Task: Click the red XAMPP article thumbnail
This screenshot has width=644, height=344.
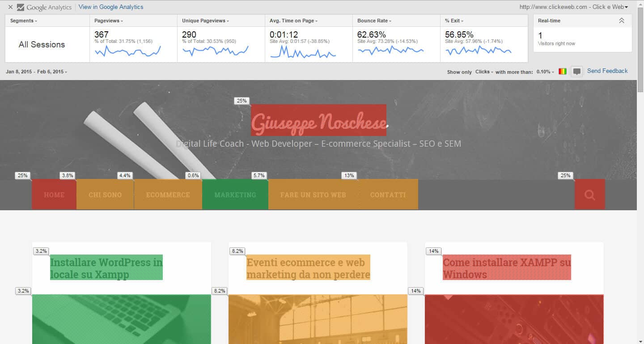Action: pos(514,319)
